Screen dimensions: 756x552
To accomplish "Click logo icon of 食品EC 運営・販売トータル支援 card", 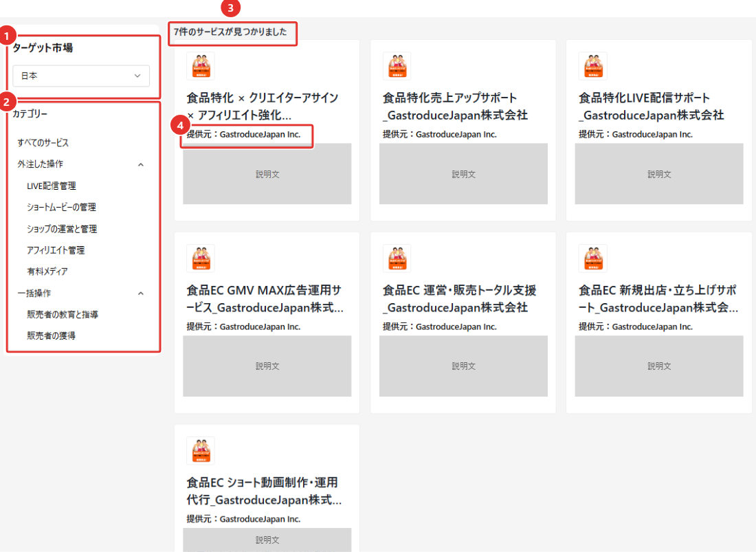I will [x=397, y=258].
